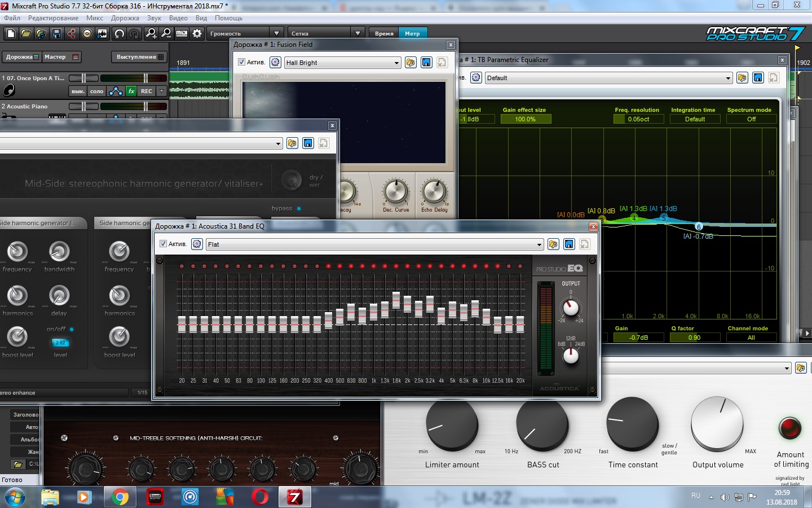This screenshot has width=812, height=508.
Task: Open Google Chrome from the taskbar
Action: click(x=120, y=497)
